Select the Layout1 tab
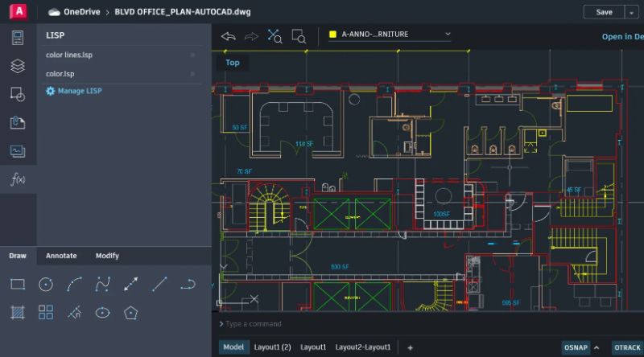 click(x=313, y=347)
